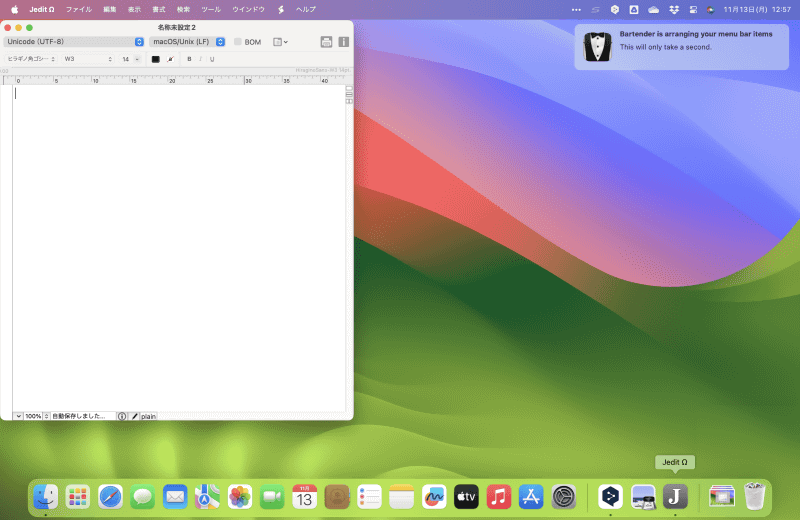The width and height of the screenshot is (800, 520).
Task: Open the 書式 menu
Action: coord(159,10)
